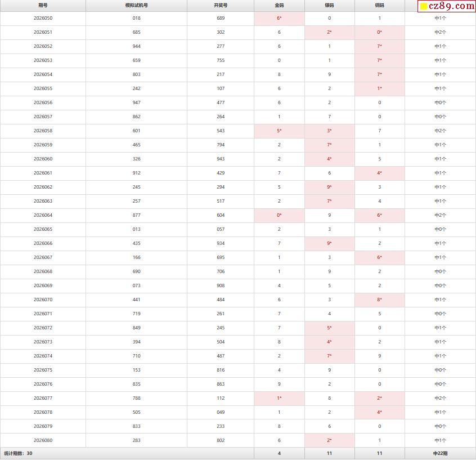Select period number 2026051

[x=43, y=32]
